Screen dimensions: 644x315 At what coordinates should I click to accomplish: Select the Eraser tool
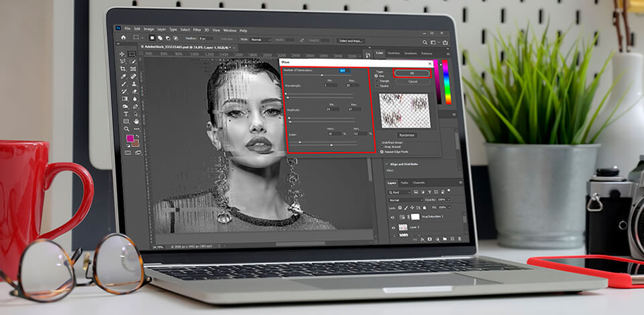pyautogui.click(x=134, y=91)
